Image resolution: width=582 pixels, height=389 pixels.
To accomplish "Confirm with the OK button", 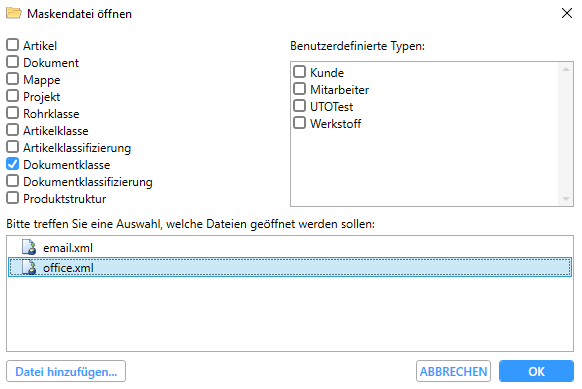I will click(536, 371).
